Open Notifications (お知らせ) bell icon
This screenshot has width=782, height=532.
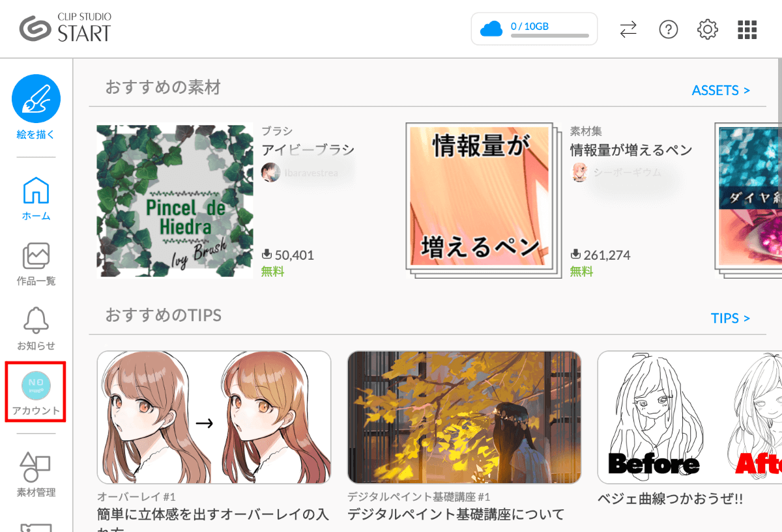coord(36,320)
